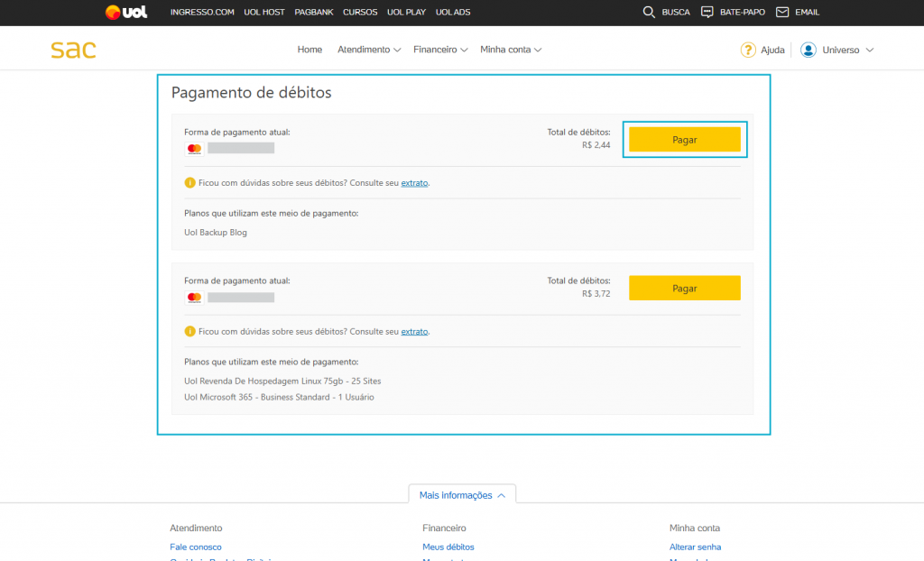Click the Pagamento de débitos heading
924x561 pixels.
click(x=252, y=93)
